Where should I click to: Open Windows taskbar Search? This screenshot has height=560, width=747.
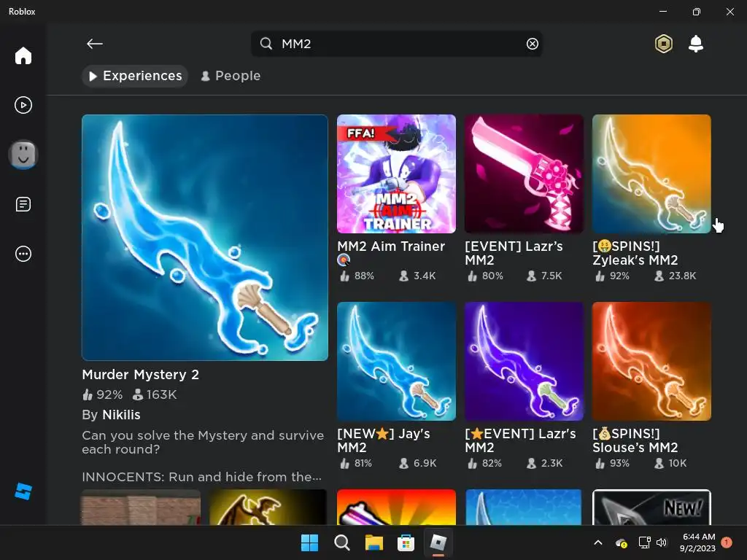tap(341, 542)
